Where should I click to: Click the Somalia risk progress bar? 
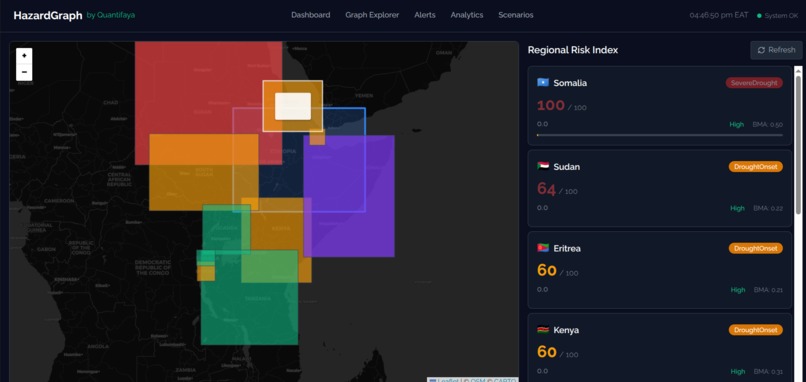coord(660,135)
